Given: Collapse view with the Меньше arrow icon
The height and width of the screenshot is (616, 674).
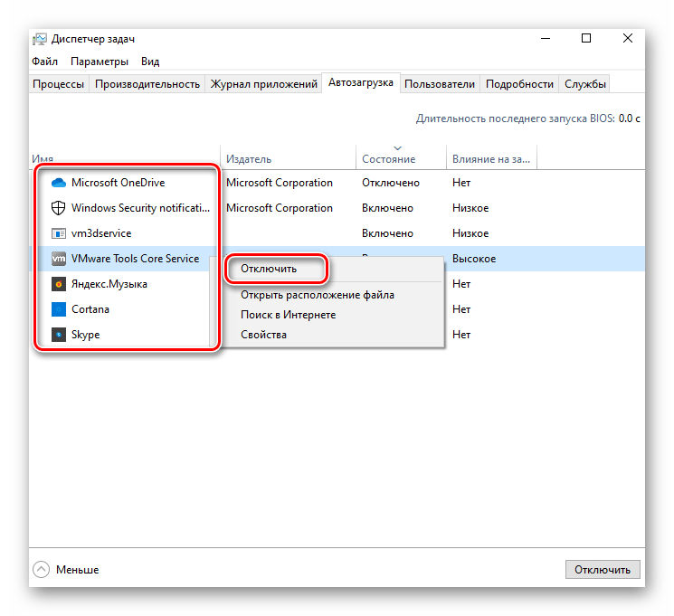Looking at the screenshot, I should pyautogui.click(x=42, y=570).
